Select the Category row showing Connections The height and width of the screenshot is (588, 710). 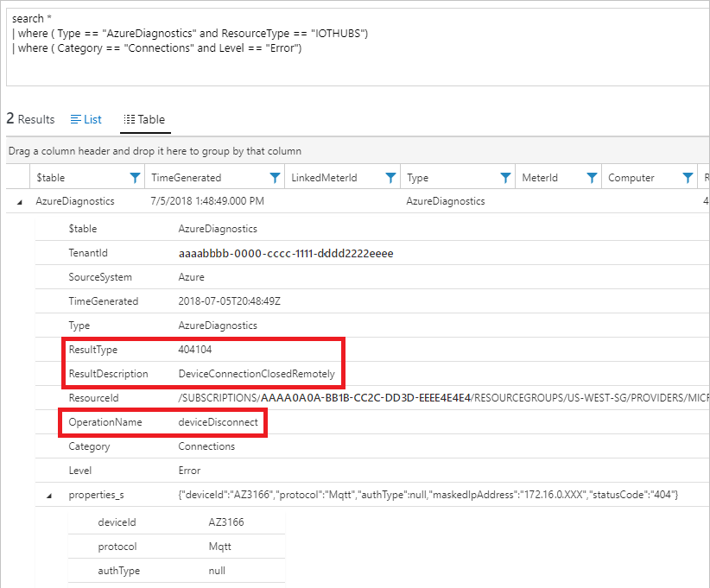click(x=173, y=446)
